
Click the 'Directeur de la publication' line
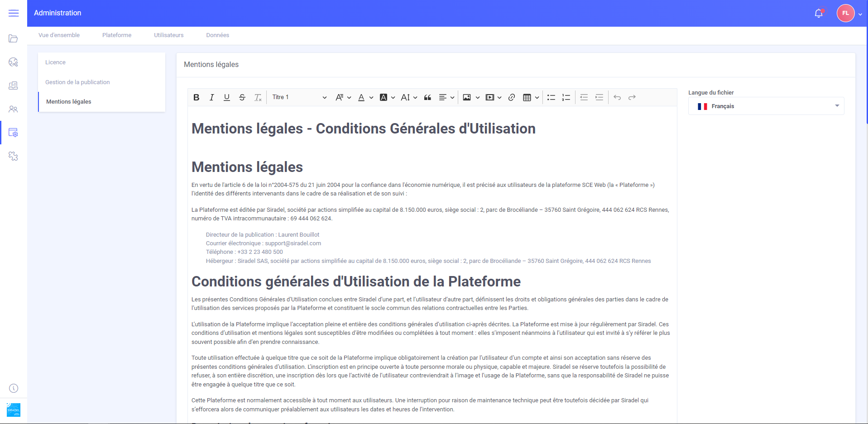(x=263, y=235)
